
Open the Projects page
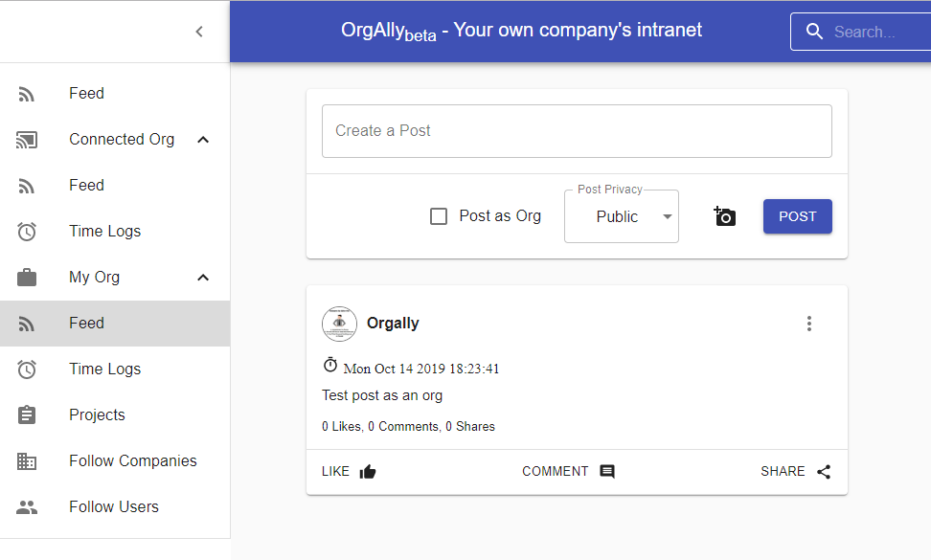click(x=115, y=415)
